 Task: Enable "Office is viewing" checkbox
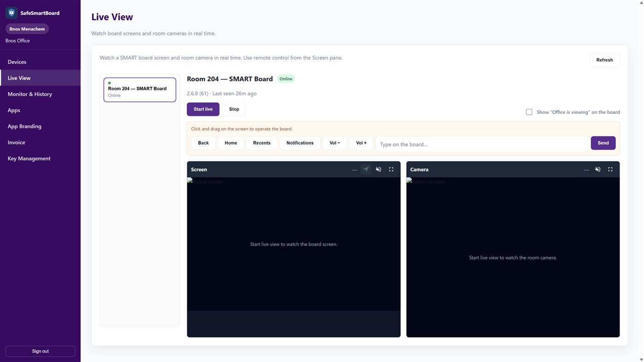[529, 112]
